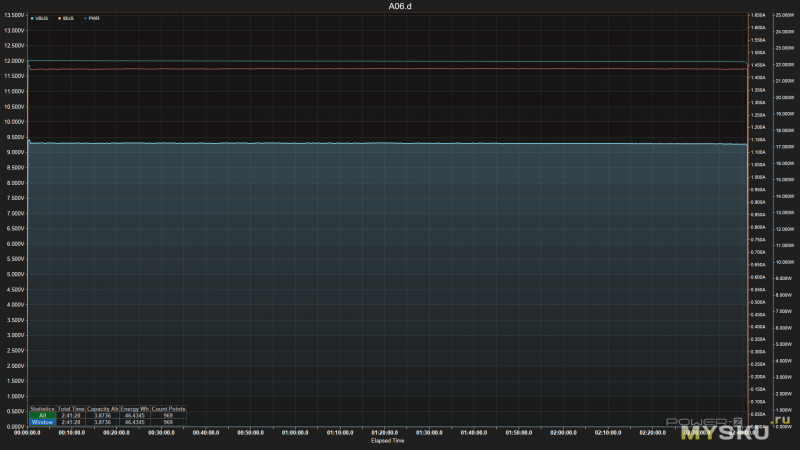Click the 01:00:00.0 time axis label
Screen dimensions: 800x450
295,433
